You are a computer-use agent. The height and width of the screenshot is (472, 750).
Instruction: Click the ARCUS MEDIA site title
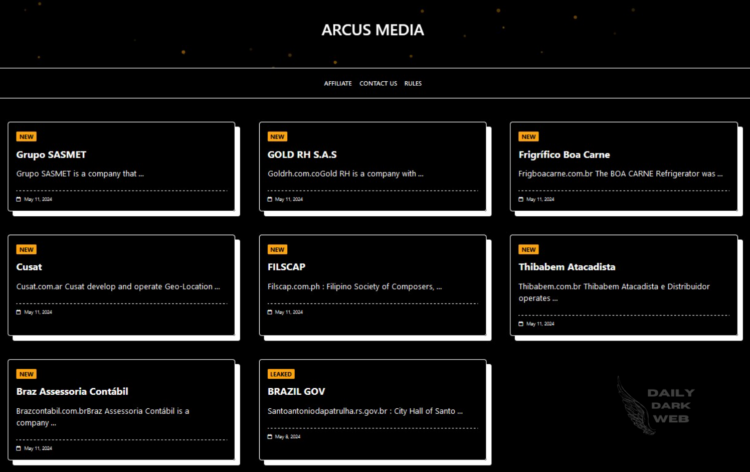[x=373, y=30]
